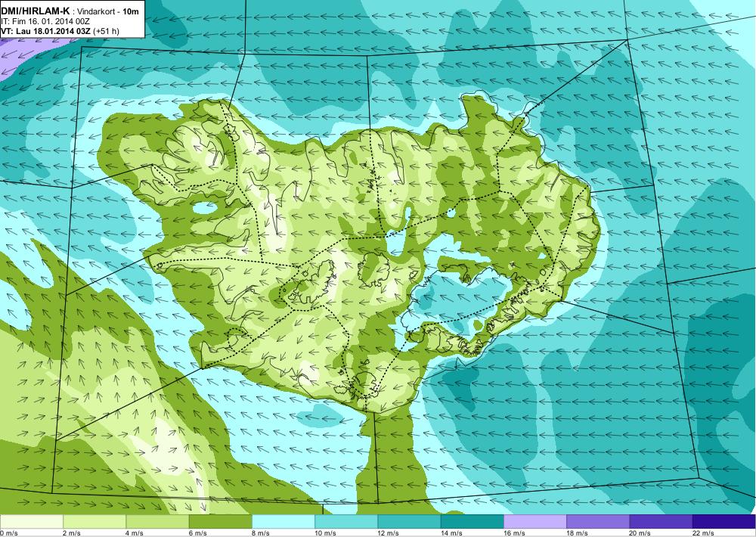Select the IT: Fim 16. 01. 2014 00Z line

pos(45,22)
